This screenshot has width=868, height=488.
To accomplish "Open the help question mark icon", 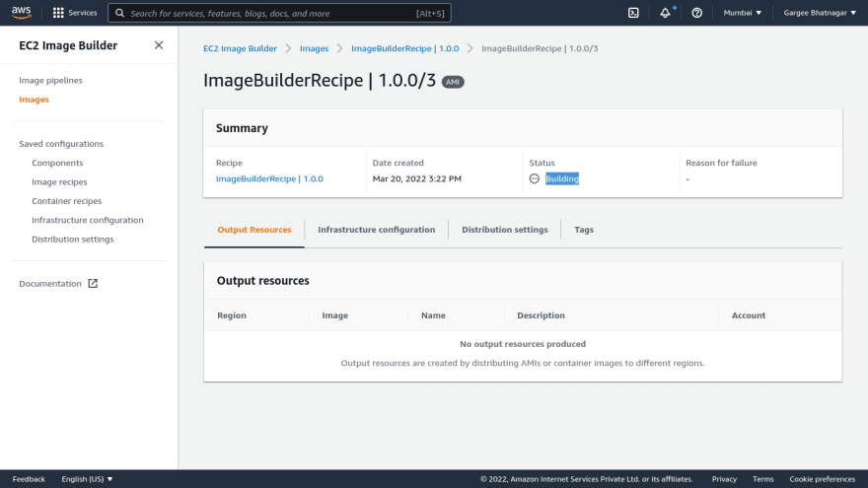I will 697,13.
